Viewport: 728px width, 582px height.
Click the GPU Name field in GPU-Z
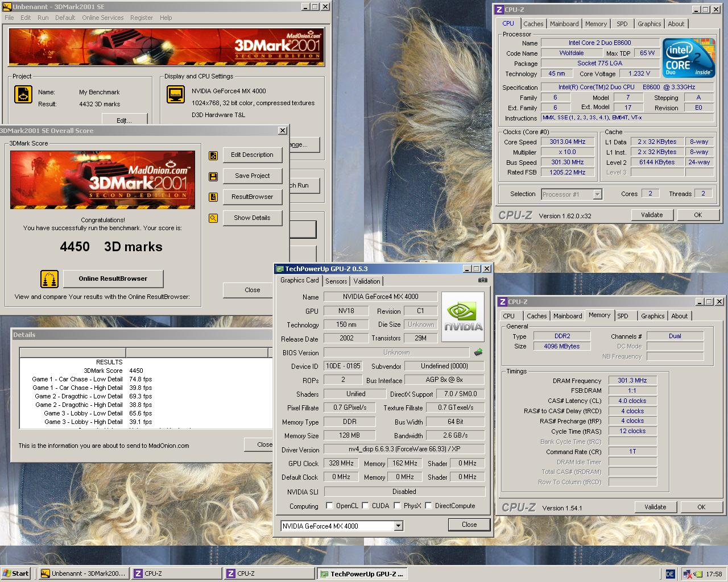point(380,297)
